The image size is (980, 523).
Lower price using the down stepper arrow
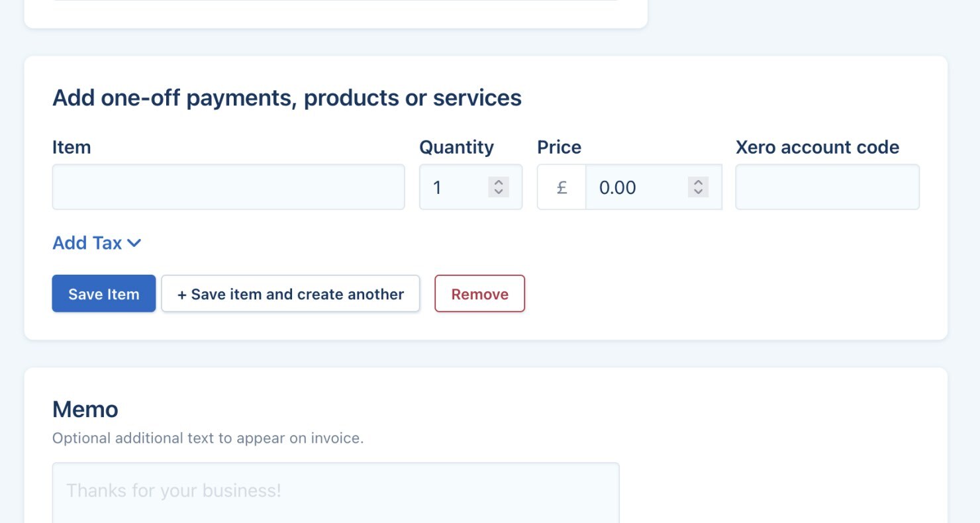coord(697,192)
